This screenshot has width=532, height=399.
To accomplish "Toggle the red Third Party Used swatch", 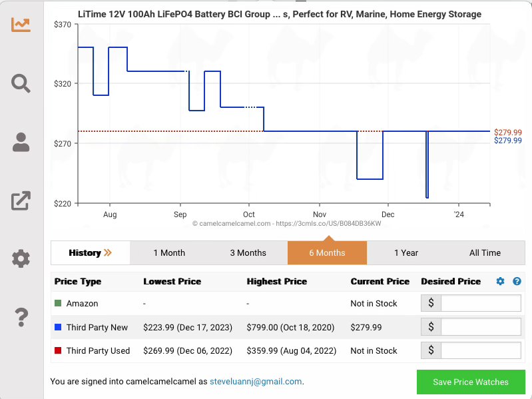I will pyautogui.click(x=58, y=350).
